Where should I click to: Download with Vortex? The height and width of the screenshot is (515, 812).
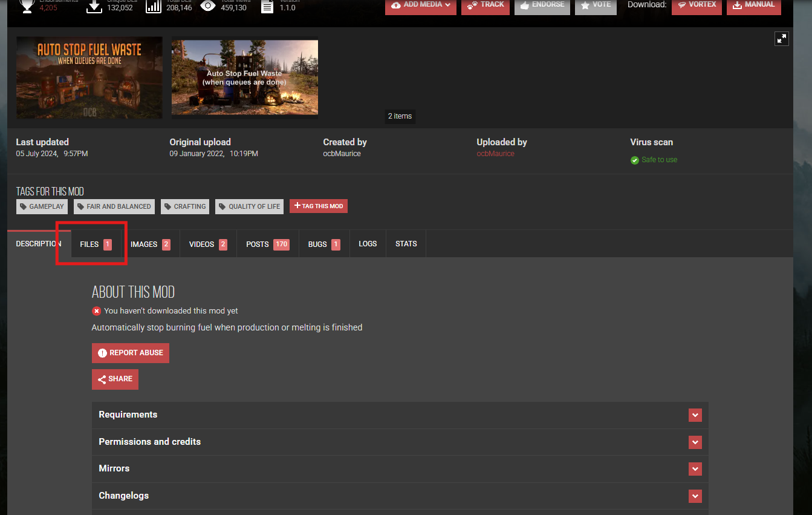pos(697,5)
